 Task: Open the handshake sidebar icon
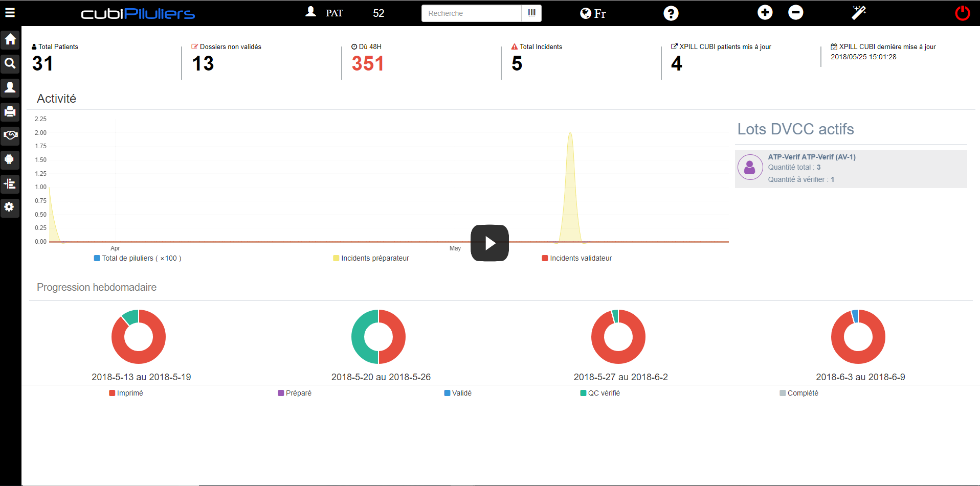pyautogui.click(x=10, y=135)
